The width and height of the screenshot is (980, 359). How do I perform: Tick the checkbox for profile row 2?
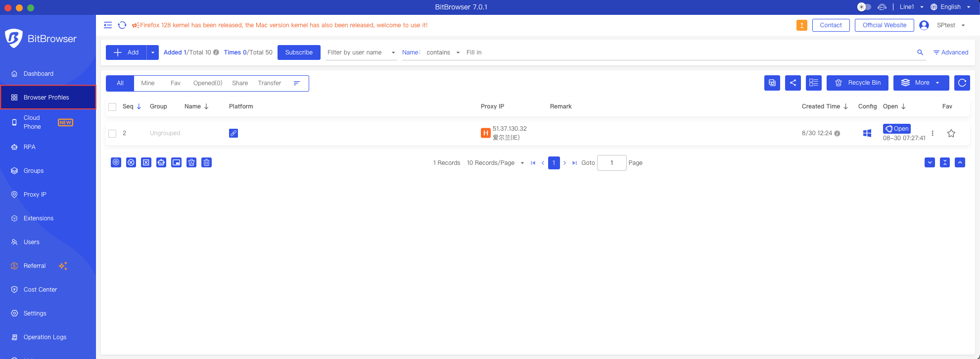(x=112, y=134)
